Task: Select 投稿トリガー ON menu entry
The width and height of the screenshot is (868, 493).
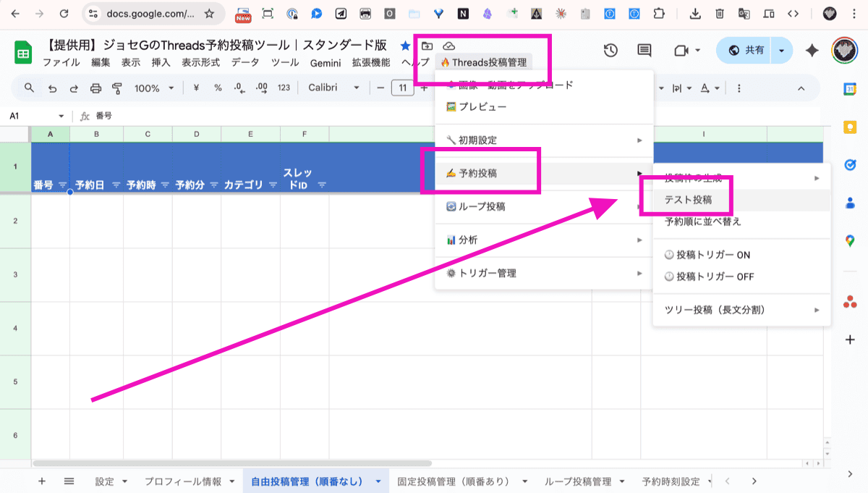Action: pos(741,255)
